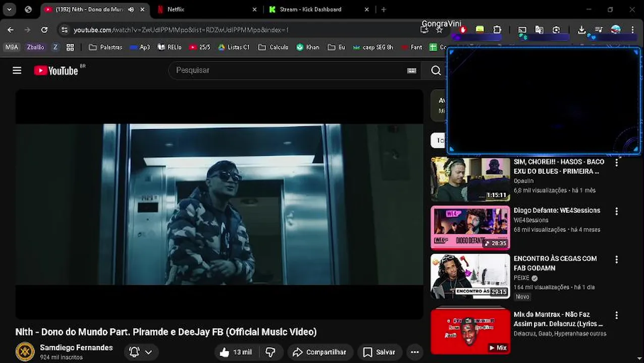The width and height of the screenshot is (644, 363).
Task: Open the Mix de Mantrax thumbnail
Action: tap(470, 332)
